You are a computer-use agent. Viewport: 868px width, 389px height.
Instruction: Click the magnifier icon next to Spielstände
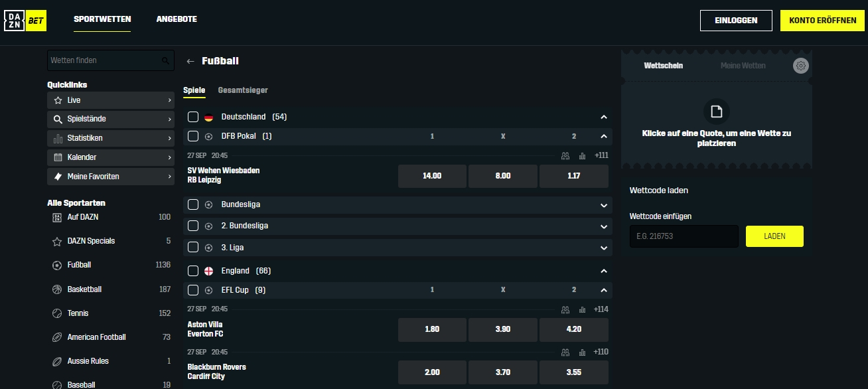(x=58, y=119)
